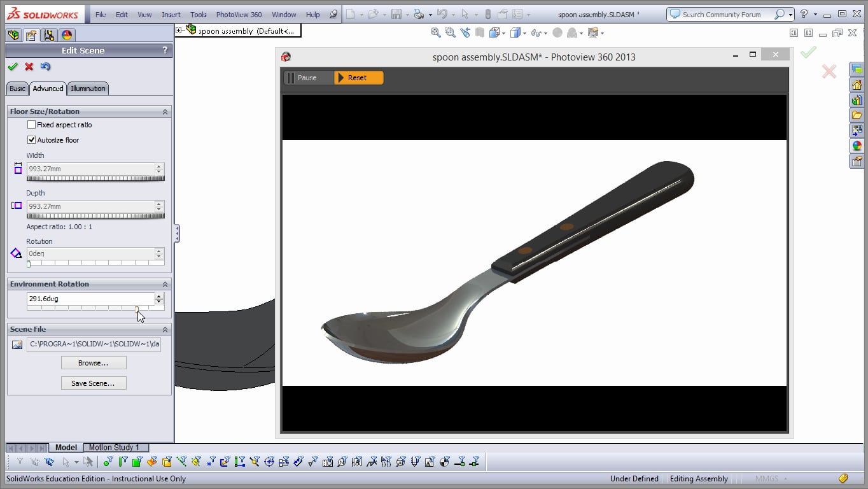Open the PhotoView 360 menu
Screen dimensions: 868x489
coord(239,15)
